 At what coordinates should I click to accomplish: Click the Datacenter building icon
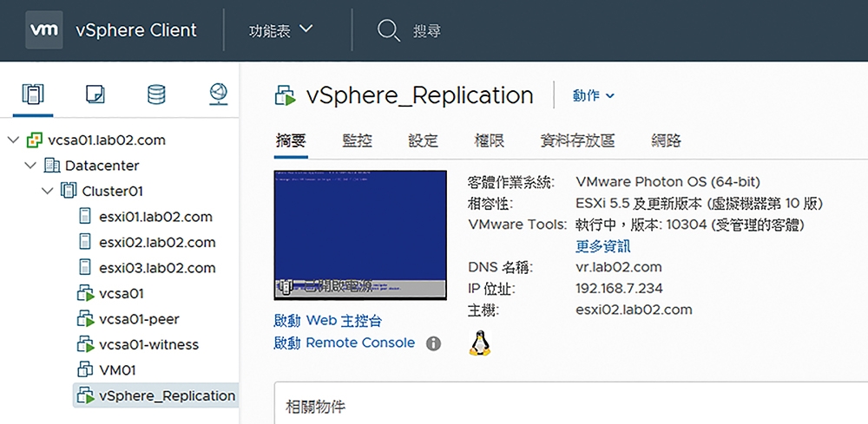[x=51, y=166]
